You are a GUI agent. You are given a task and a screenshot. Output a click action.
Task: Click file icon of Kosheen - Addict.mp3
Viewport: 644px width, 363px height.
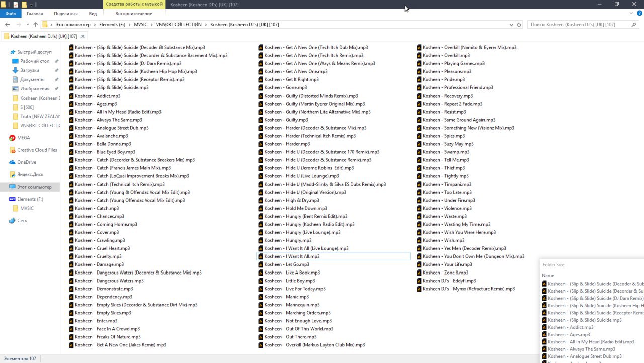coord(71,96)
